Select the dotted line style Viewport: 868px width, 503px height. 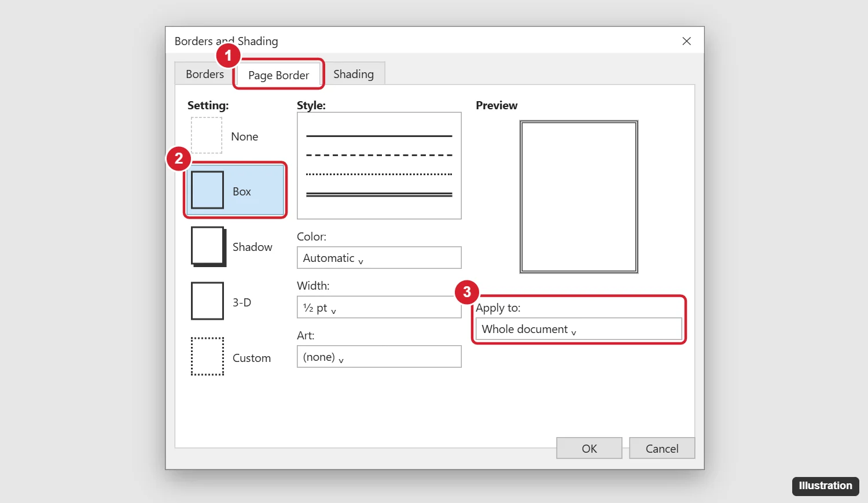pyautogui.click(x=379, y=174)
